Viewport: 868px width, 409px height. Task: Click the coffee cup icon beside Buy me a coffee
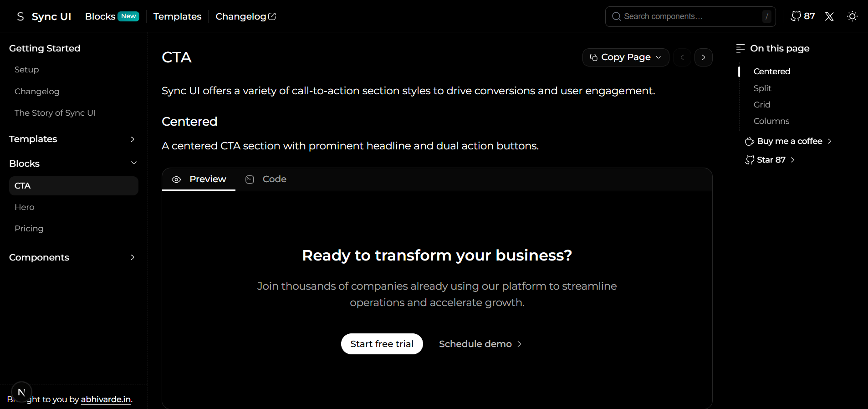click(x=749, y=141)
